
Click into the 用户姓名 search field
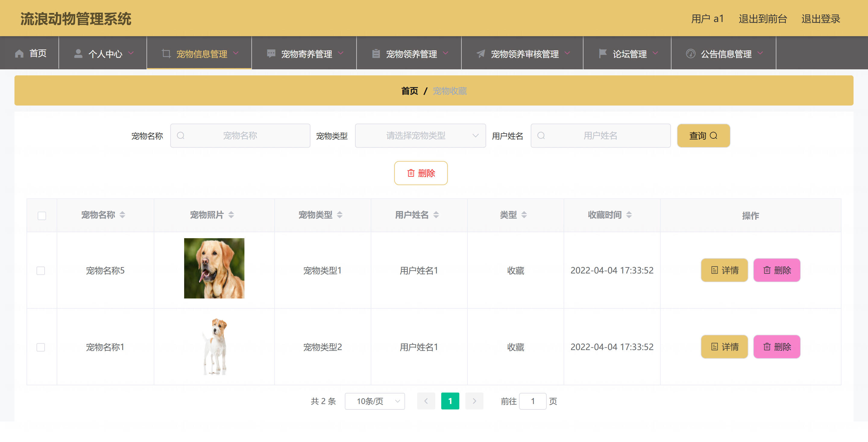coord(600,136)
